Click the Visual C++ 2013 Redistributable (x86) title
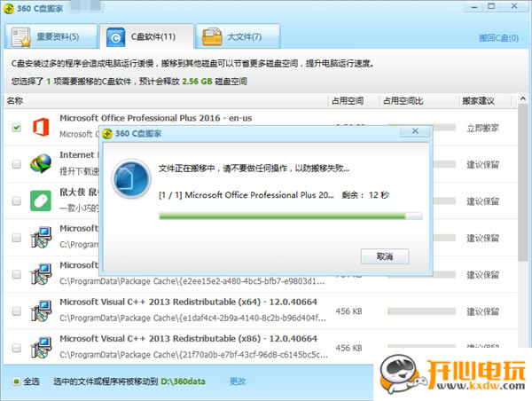532x401 pixels. pos(188,339)
